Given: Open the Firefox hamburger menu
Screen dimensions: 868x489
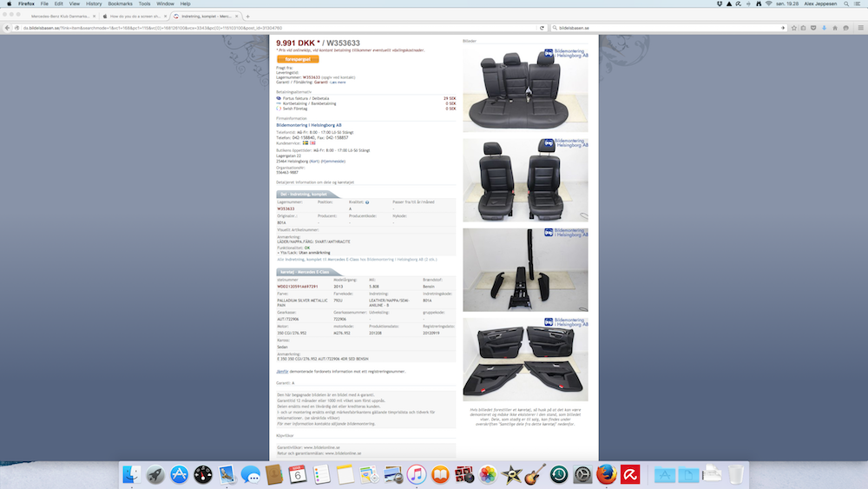Looking at the screenshot, I should tap(861, 28).
